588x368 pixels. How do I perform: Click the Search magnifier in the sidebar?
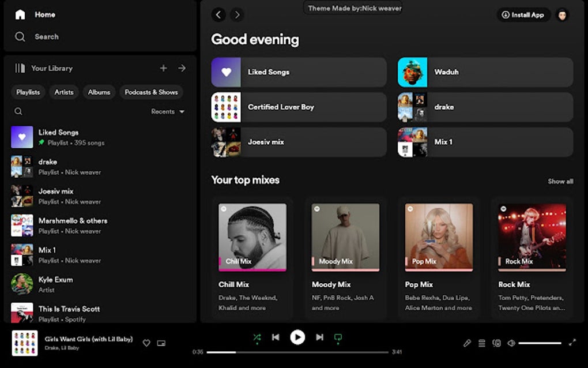20,37
